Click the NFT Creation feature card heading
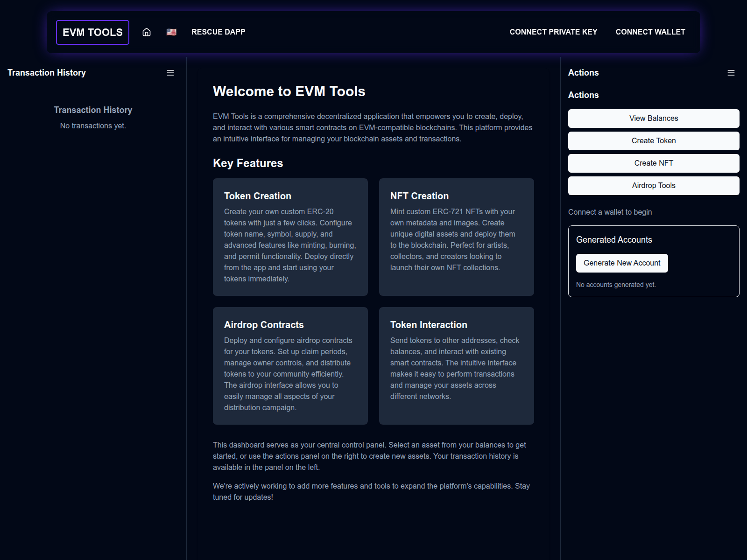 click(x=419, y=196)
